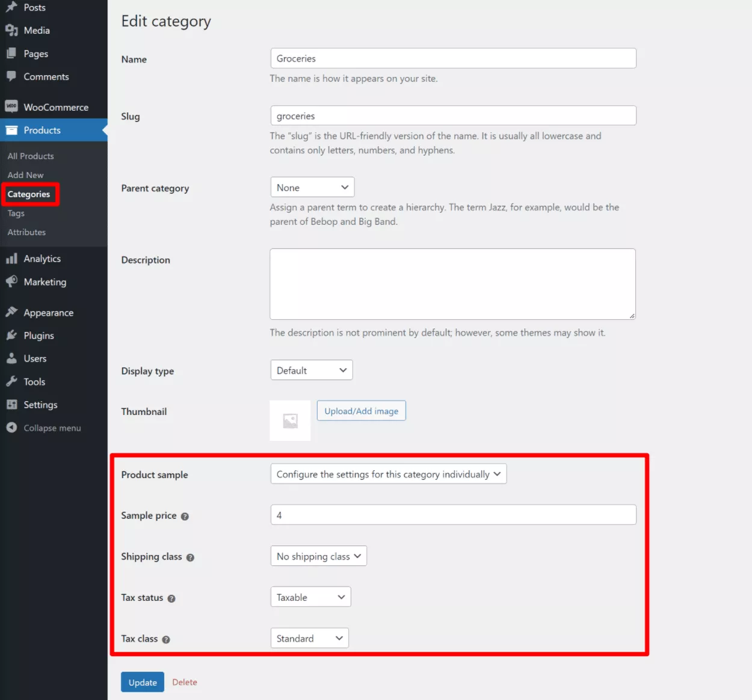Click the Marketing megaphone icon
The width and height of the screenshot is (752, 700).
click(x=11, y=281)
